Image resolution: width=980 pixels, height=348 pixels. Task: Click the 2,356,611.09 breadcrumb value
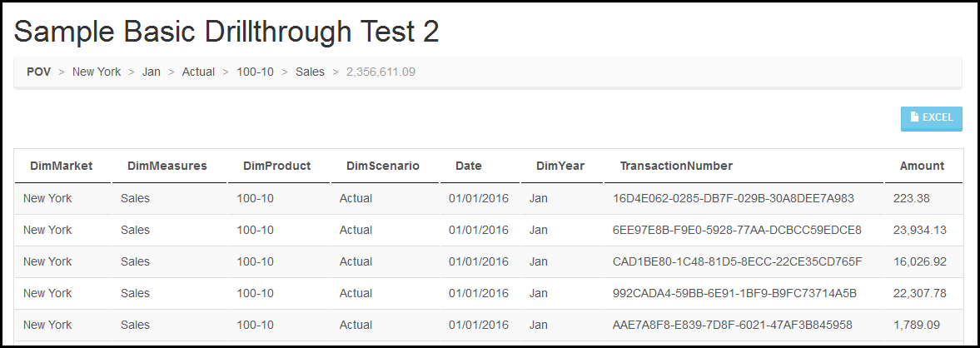pos(381,72)
